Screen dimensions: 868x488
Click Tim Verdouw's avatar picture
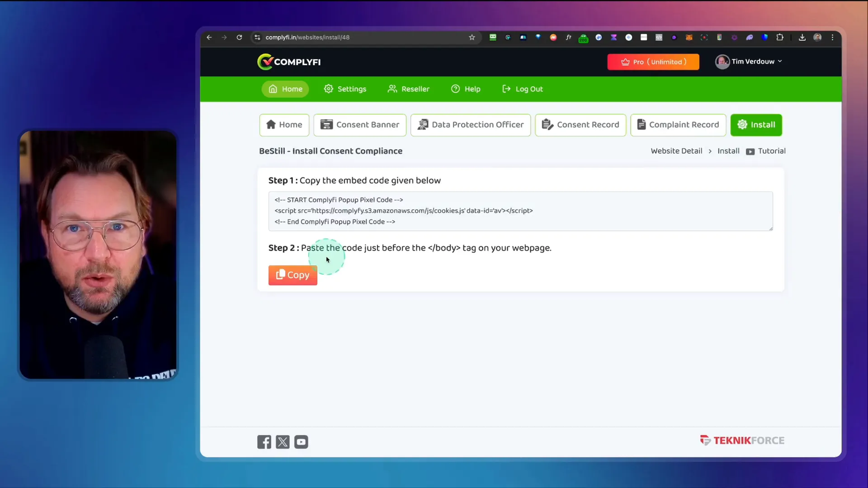click(722, 62)
